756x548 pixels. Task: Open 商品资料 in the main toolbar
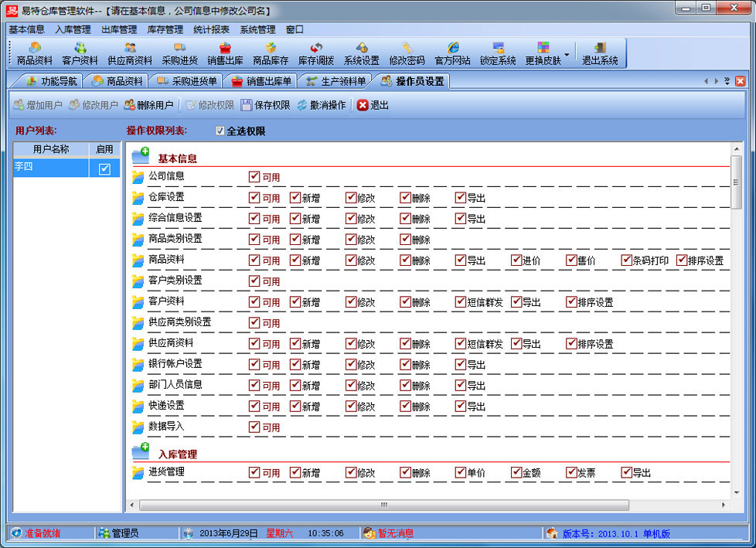click(35, 53)
